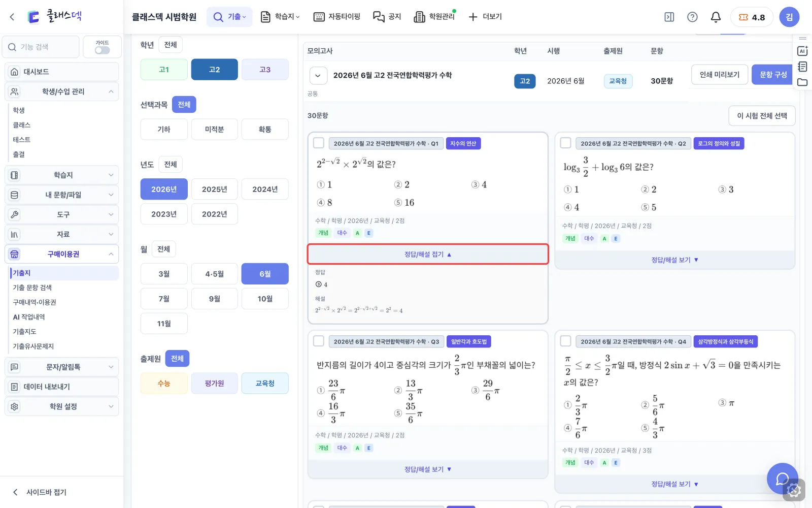
Task: Open the AI panel icon on right rail
Action: pos(802,51)
